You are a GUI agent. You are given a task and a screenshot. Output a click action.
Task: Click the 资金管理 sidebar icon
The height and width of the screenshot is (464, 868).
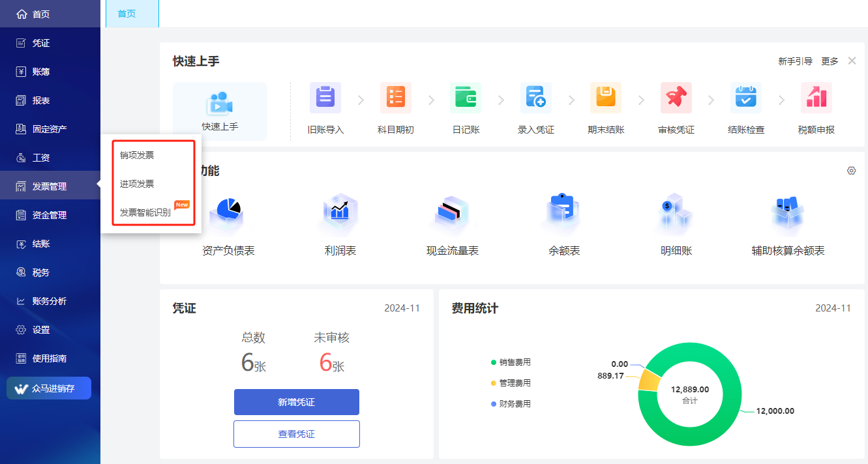point(21,215)
